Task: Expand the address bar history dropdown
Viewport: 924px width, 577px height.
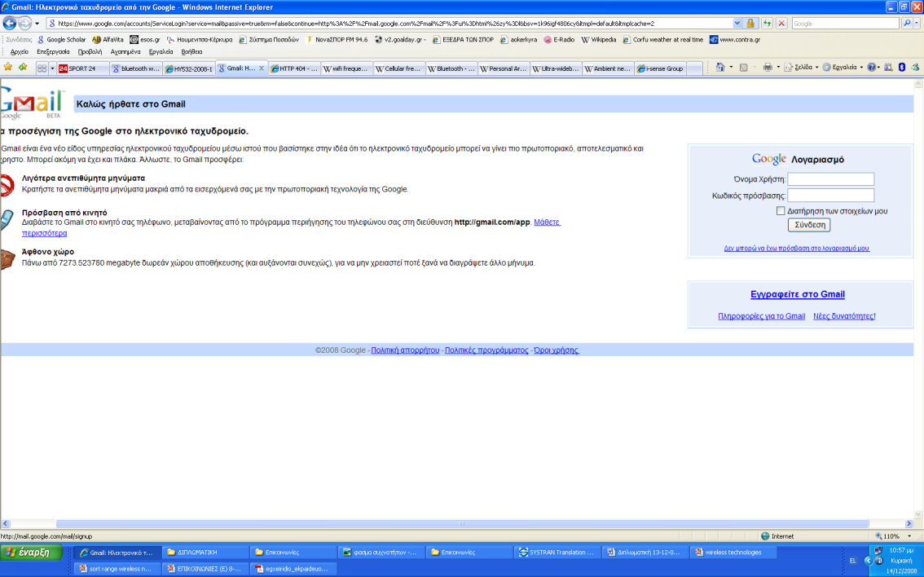Action: (x=737, y=24)
